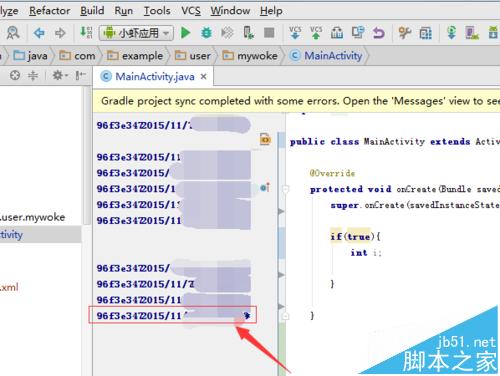Click the Gradle sync error notification banner
Screen dimensions: 500x376
(297, 101)
